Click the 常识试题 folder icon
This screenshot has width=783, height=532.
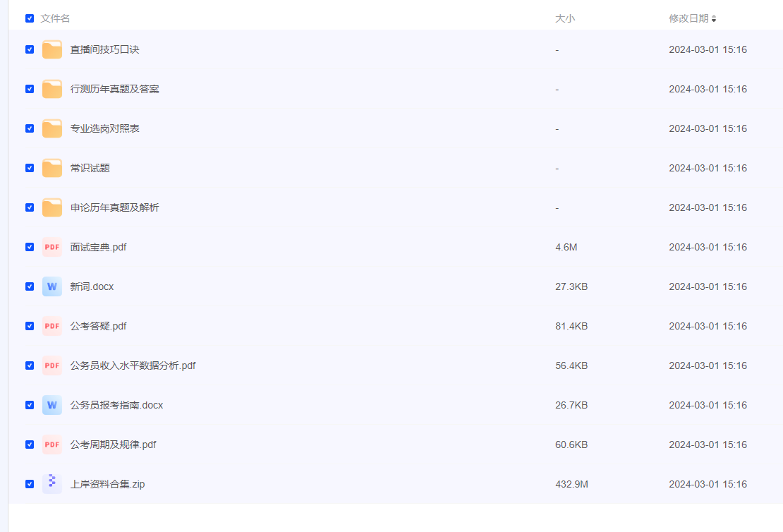(x=51, y=168)
